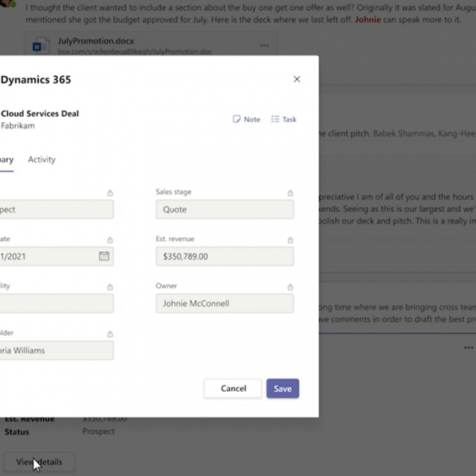
Task: Select the partially visible Summary tab
Action: click(x=6, y=159)
